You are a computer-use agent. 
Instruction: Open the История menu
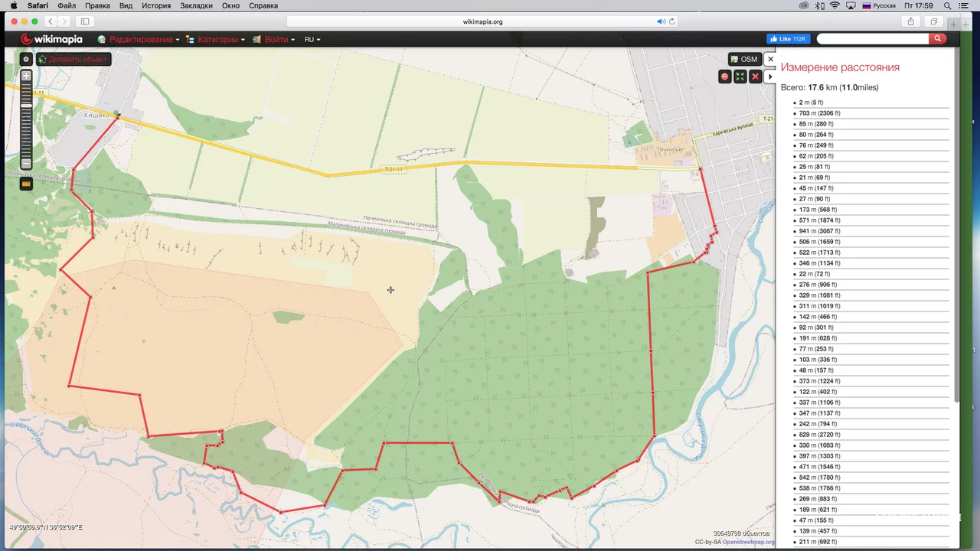156,5
